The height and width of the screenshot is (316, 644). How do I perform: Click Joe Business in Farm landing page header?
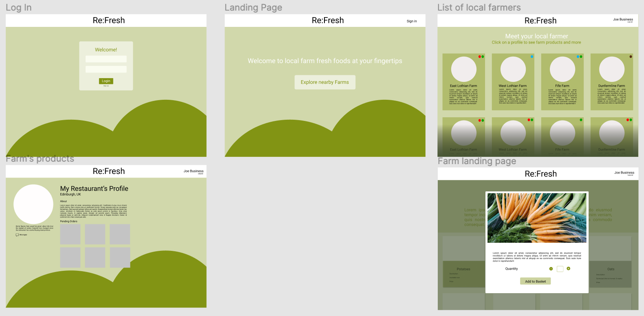coord(624,173)
